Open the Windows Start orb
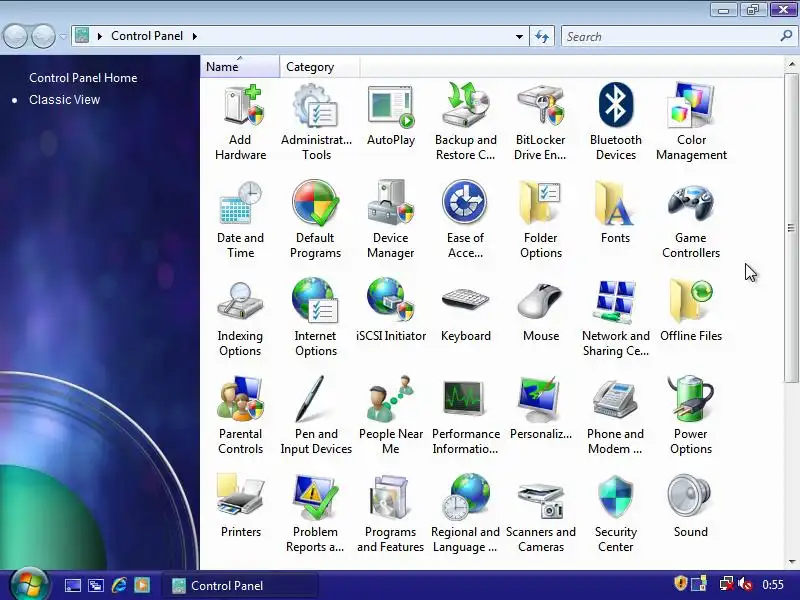This screenshot has width=800, height=600. pos(29,585)
